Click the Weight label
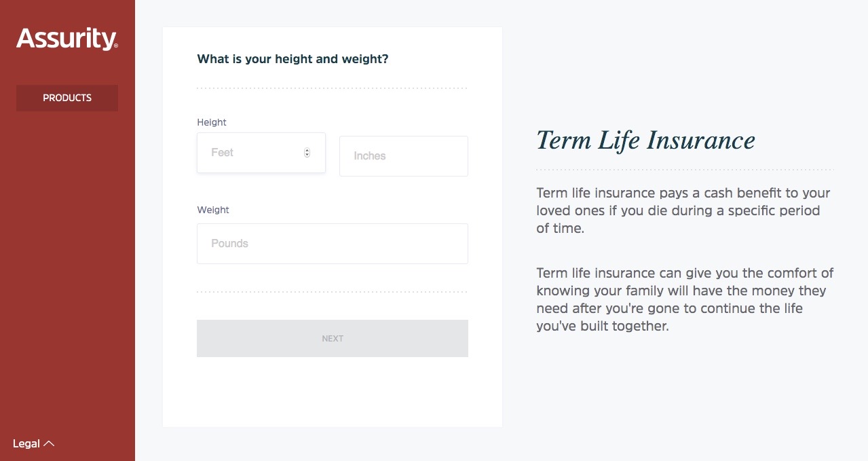The width and height of the screenshot is (868, 461). (x=213, y=210)
